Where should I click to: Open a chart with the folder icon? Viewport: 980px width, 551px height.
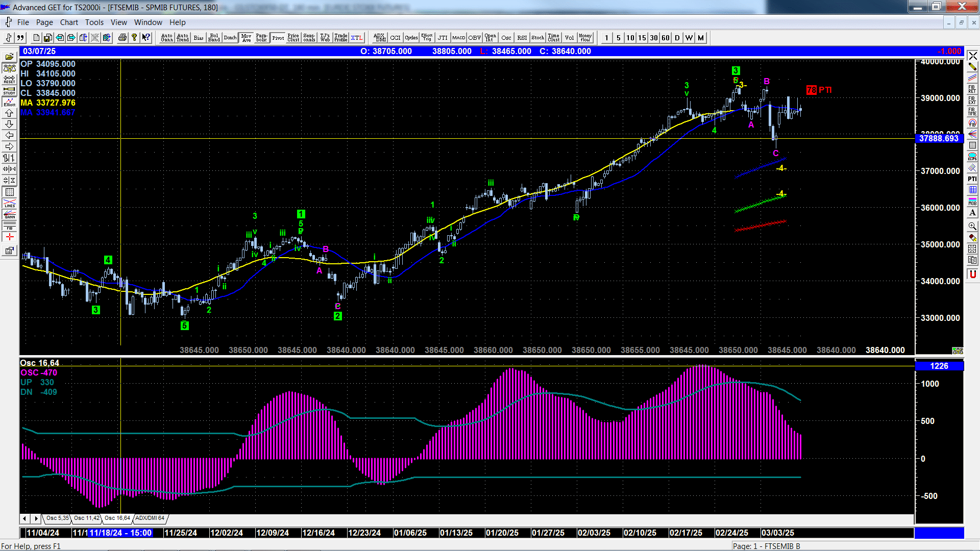point(9,57)
